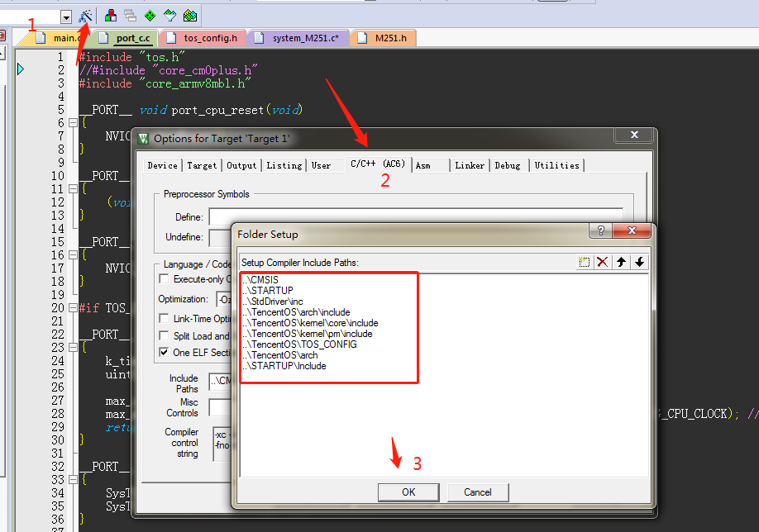Collapse the code fold at line 11

coord(73,189)
